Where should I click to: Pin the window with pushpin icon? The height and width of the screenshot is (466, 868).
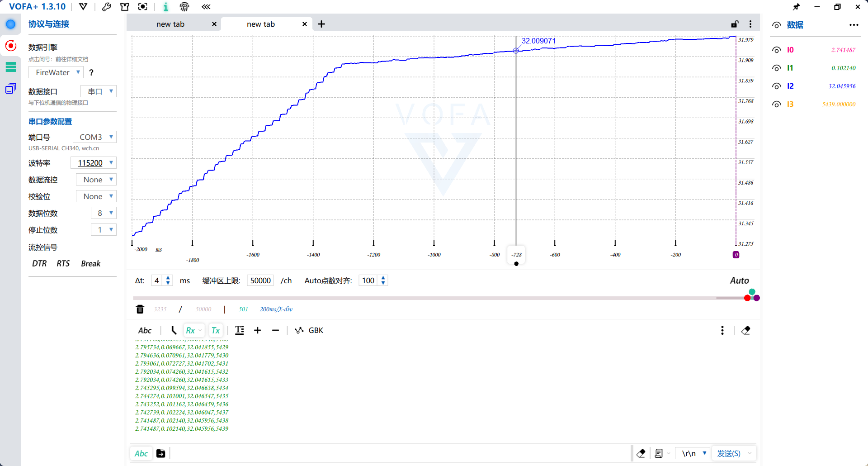click(x=796, y=7)
